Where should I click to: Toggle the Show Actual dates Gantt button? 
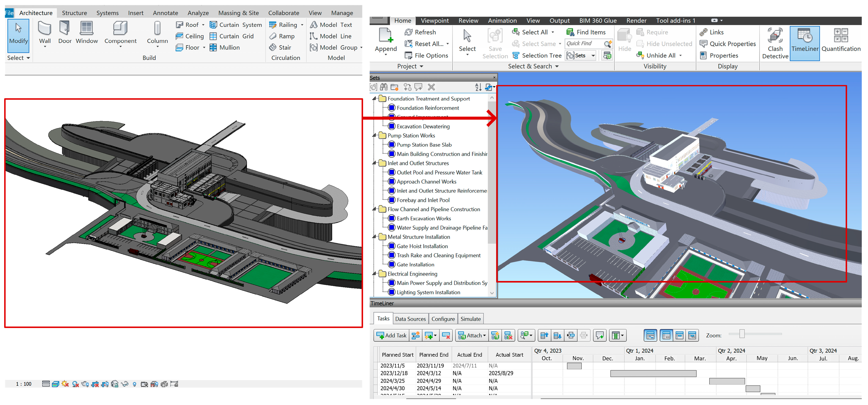[679, 335]
